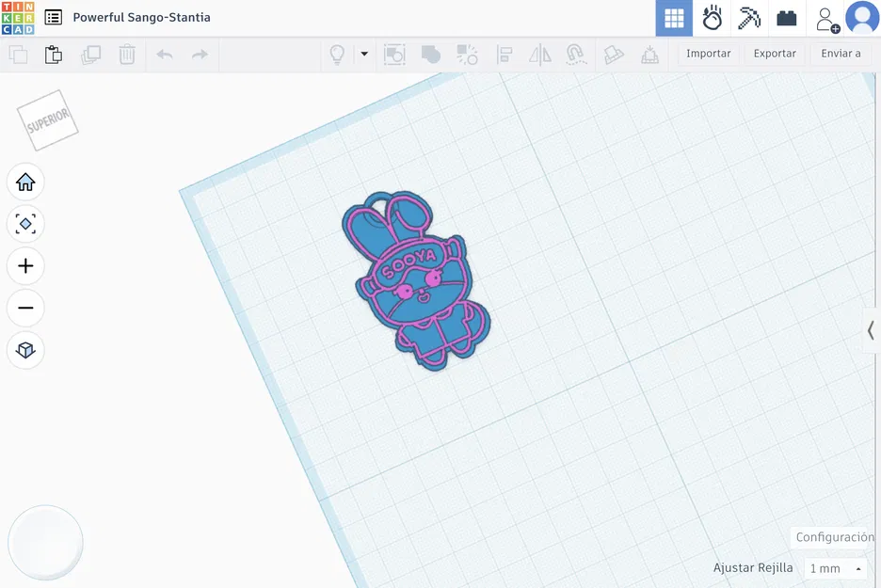Click the round joystick control at bottom-left
Viewport: 881px width, 588px height.
coord(45,543)
